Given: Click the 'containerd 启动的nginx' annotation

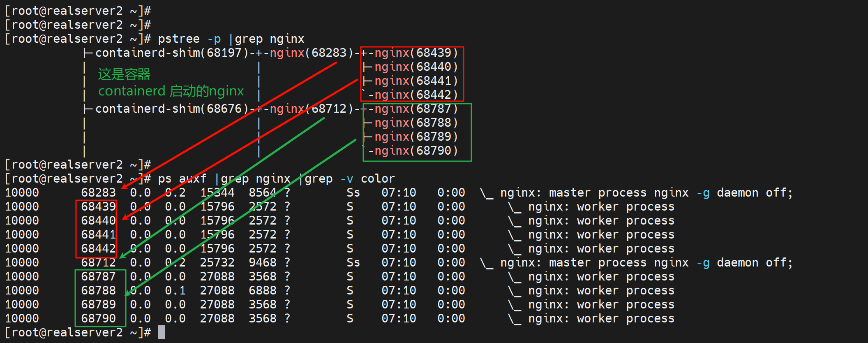Looking at the screenshot, I should pos(171,91).
